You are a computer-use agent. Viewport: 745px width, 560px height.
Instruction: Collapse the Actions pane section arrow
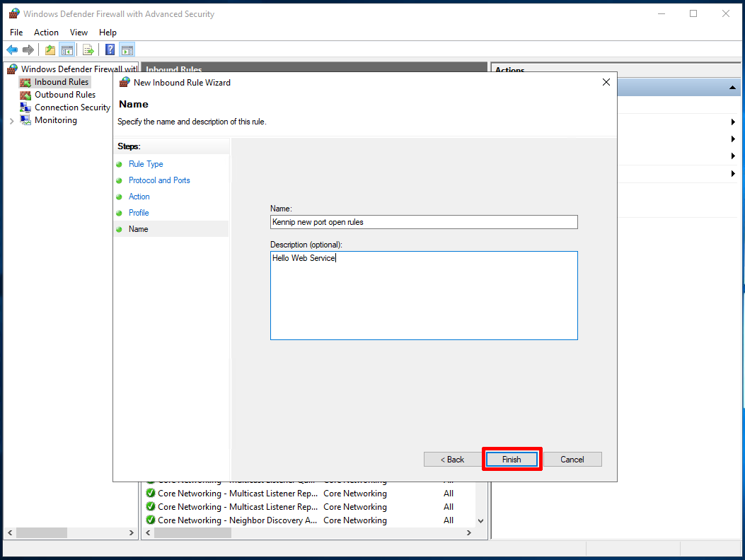[x=732, y=88]
